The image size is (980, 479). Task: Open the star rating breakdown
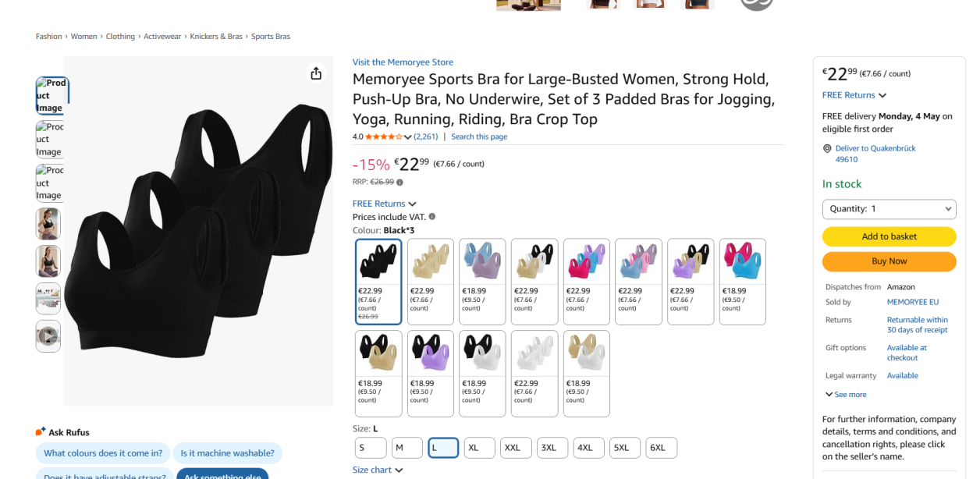tap(407, 137)
